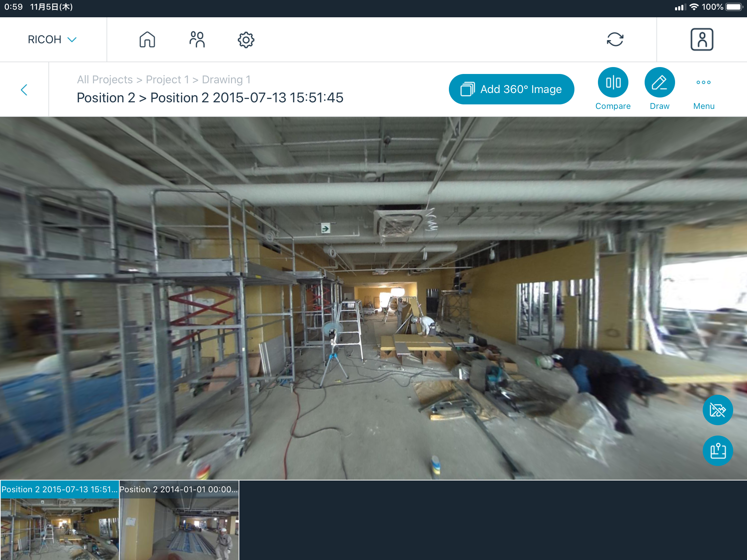Toggle hide annotations button

(718, 410)
